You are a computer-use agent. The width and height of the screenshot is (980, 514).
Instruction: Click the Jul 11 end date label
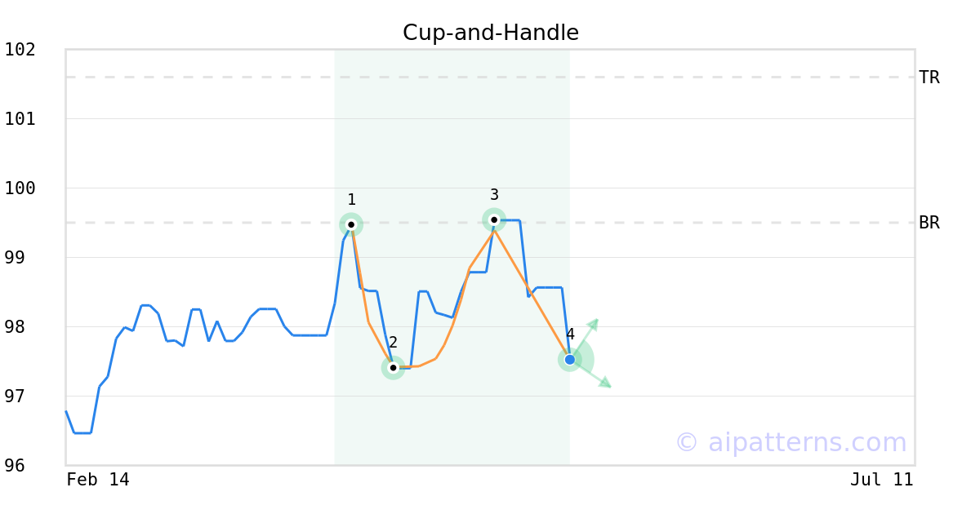click(x=880, y=480)
